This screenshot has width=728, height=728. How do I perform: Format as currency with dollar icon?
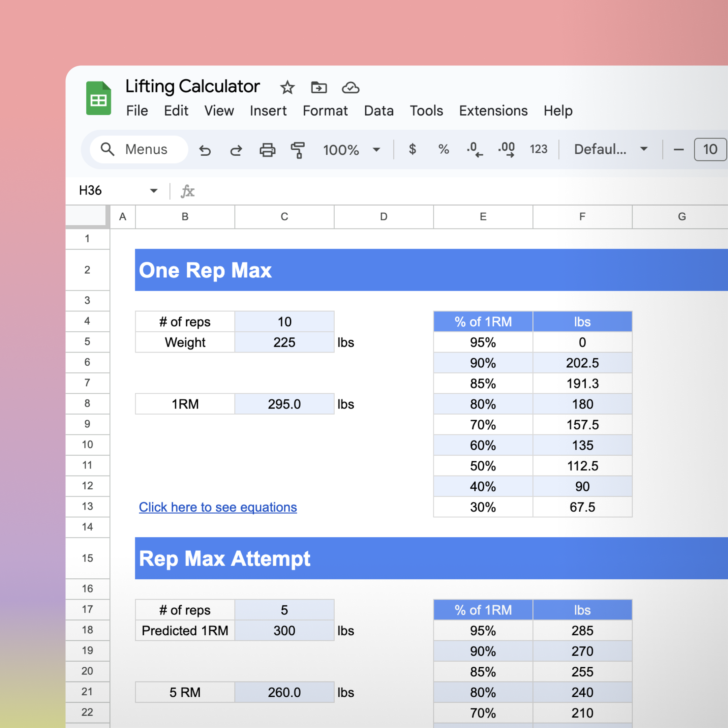[x=412, y=149]
